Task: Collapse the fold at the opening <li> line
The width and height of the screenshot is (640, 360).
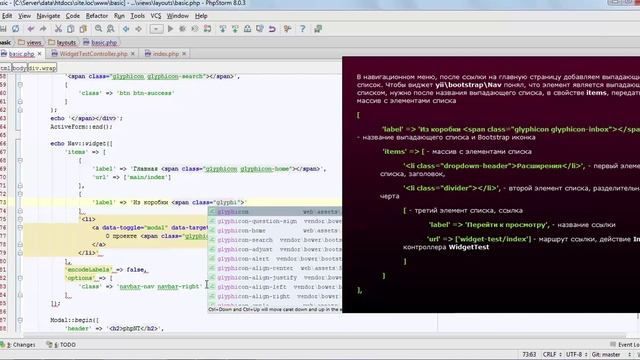Action: pos(20,219)
